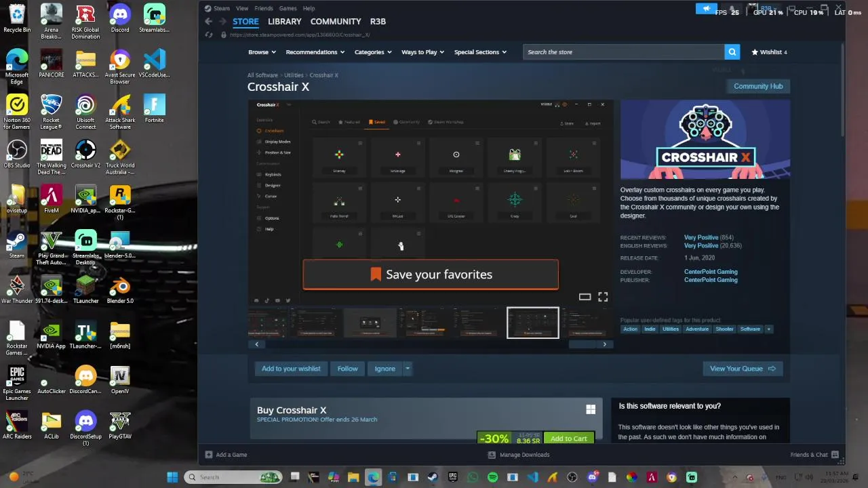The image size is (868, 488).
Task: Select the OpenIV desktop icon
Action: click(x=120, y=380)
